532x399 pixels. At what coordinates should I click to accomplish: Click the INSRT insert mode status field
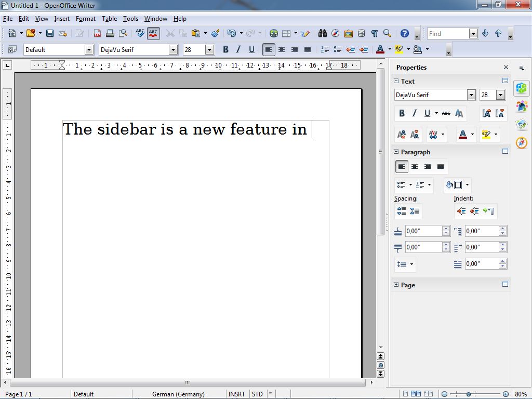(237, 394)
